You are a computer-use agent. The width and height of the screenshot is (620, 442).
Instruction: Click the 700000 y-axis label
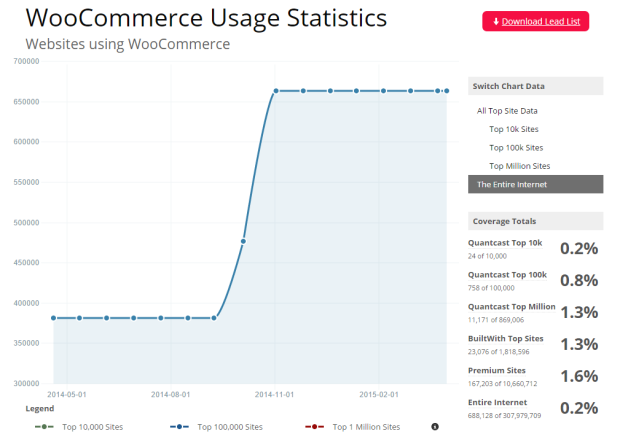pyautogui.click(x=26, y=61)
